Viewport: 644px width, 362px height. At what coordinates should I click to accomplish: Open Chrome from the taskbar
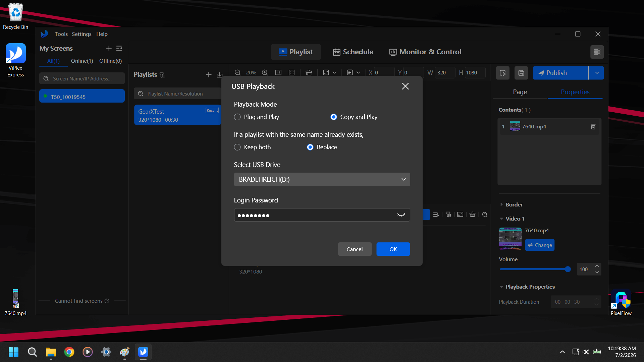click(69, 352)
